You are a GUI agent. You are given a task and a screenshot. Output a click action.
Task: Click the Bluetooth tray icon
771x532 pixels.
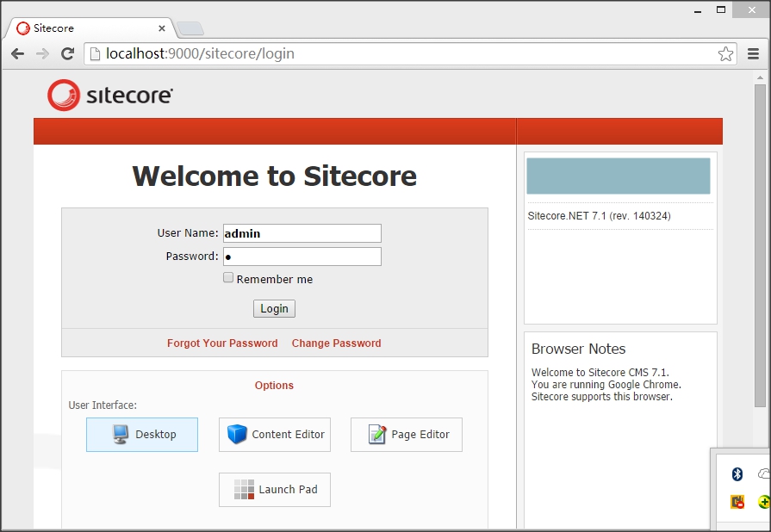[x=737, y=474]
